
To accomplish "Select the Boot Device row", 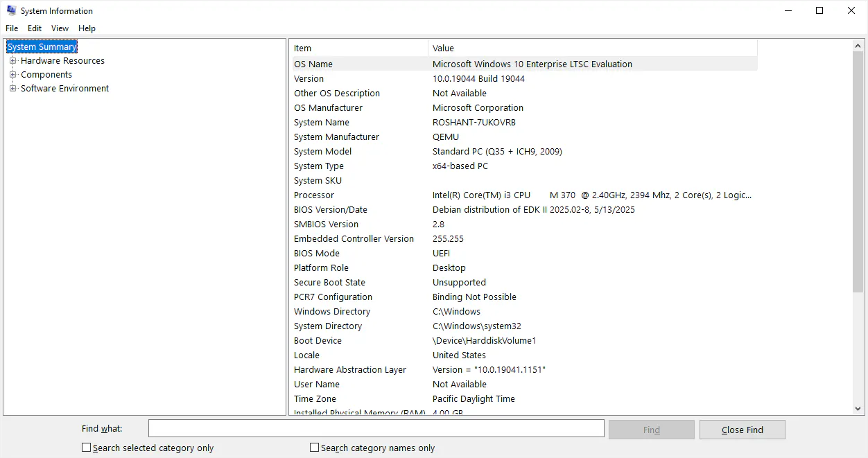I will 523,340.
